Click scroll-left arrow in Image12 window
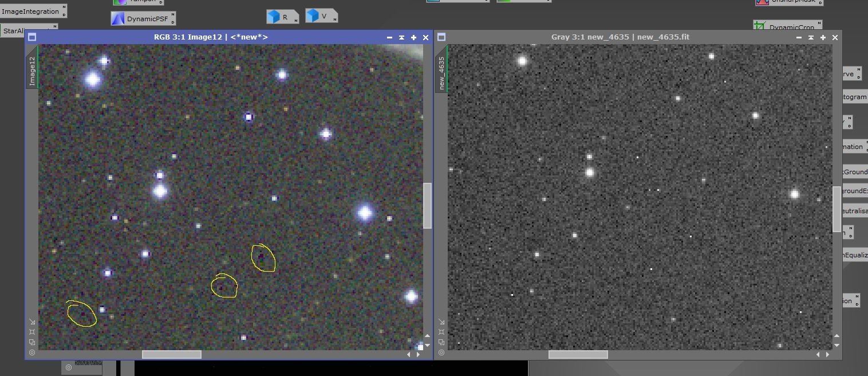868x376 pixels. pos(409,355)
